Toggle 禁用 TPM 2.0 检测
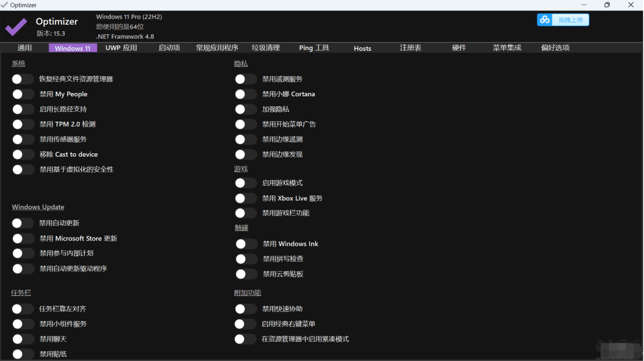Image resolution: width=644 pixels, height=361 pixels. (x=23, y=124)
